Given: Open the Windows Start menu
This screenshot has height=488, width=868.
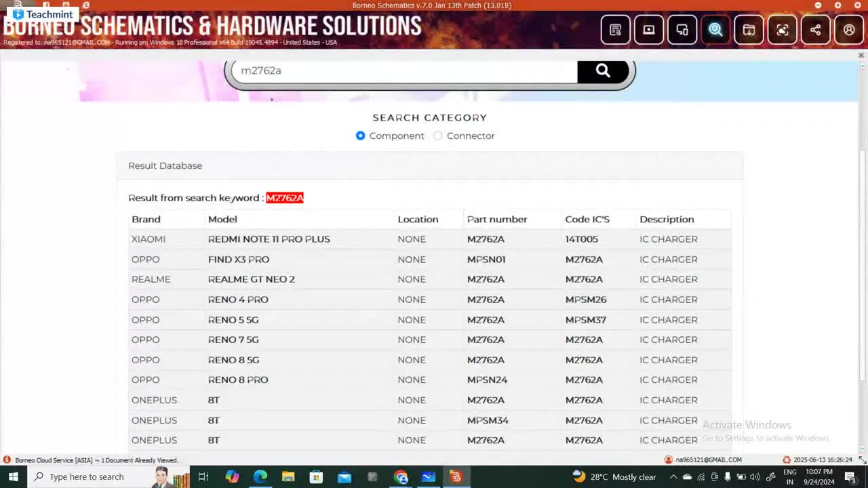Looking at the screenshot, I should (14, 476).
